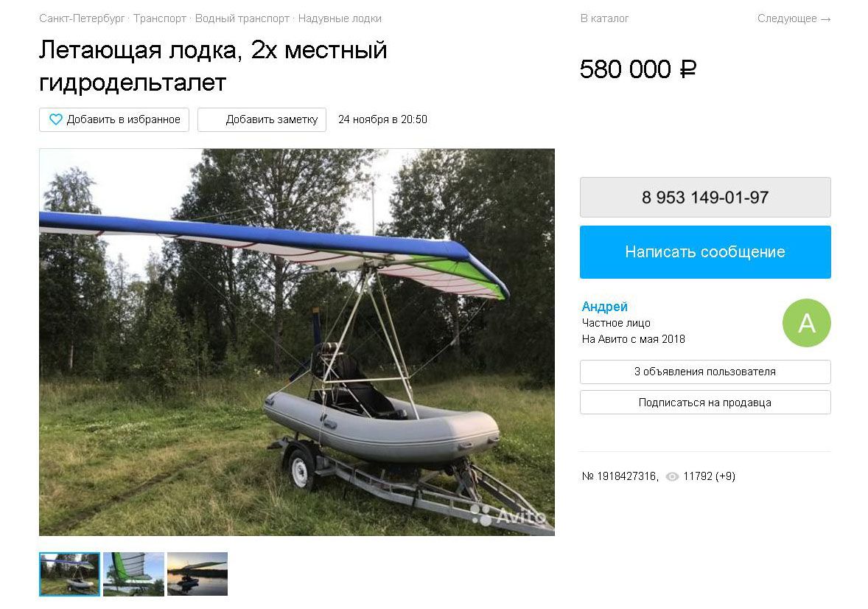Image resolution: width=868 pixels, height=609 pixels.
Task: Open the Санкт-Петербург breadcrumb
Action: click(82, 18)
